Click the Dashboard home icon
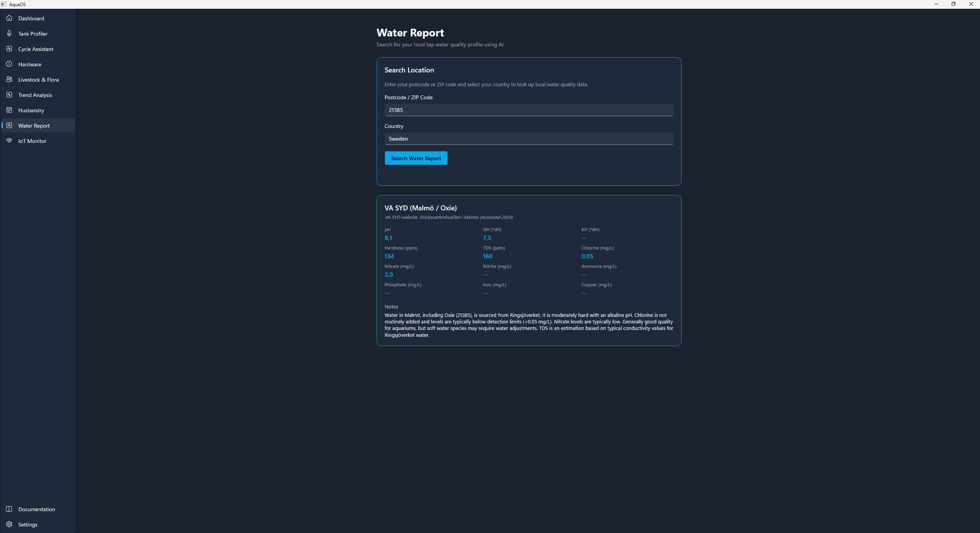The image size is (980, 533). [9, 18]
